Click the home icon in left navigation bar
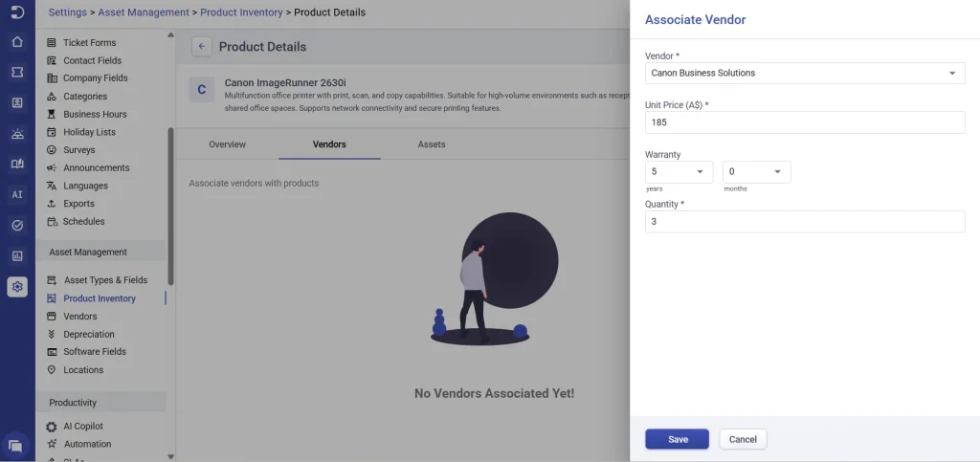The height and width of the screenshot is (462, 980). pos(17,42)
